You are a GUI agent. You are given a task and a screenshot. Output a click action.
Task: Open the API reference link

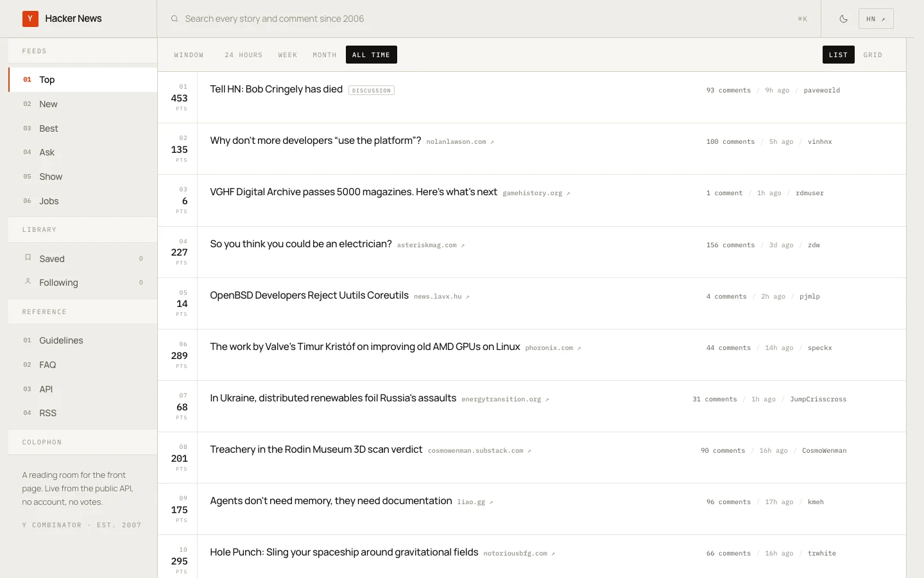coord(83,389)
